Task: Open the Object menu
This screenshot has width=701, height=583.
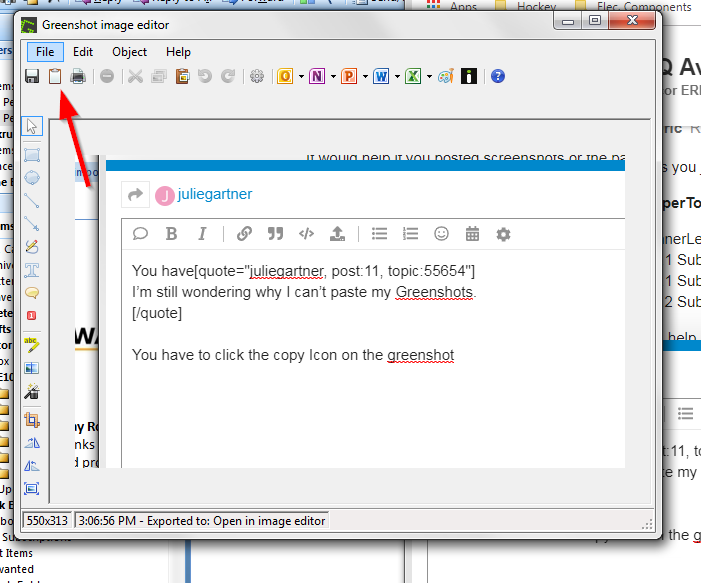Action: pyautogui.click(x=130, y=52)
